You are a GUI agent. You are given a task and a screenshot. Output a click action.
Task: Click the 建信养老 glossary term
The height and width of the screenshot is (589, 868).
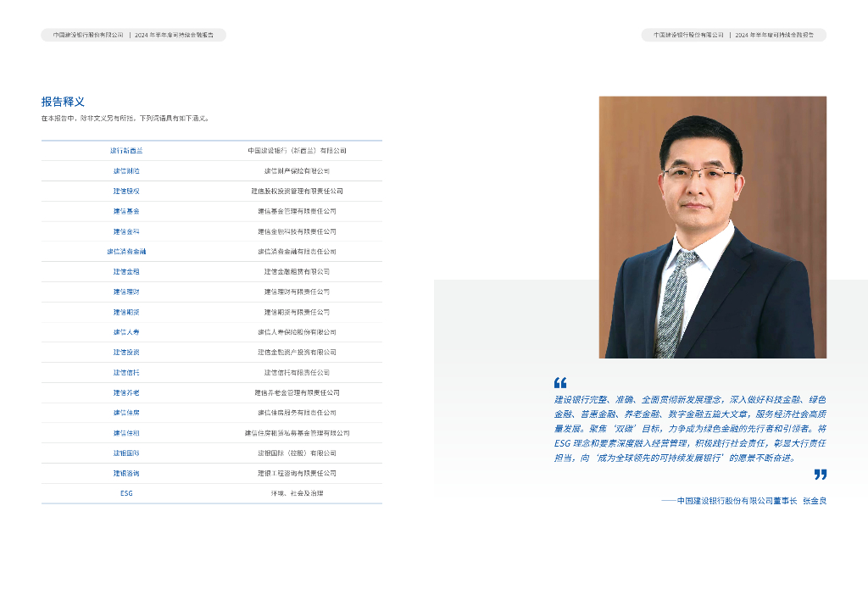point(126,392)
